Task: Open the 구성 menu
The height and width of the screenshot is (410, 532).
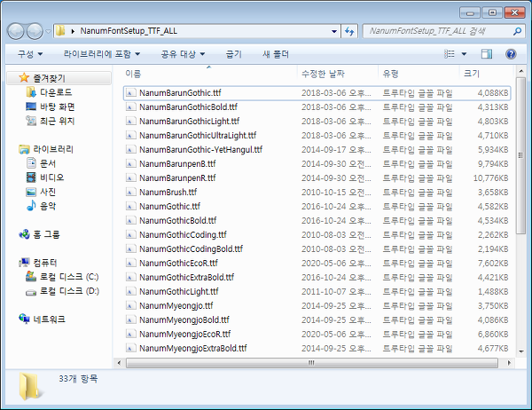Action: click(30, 54)
